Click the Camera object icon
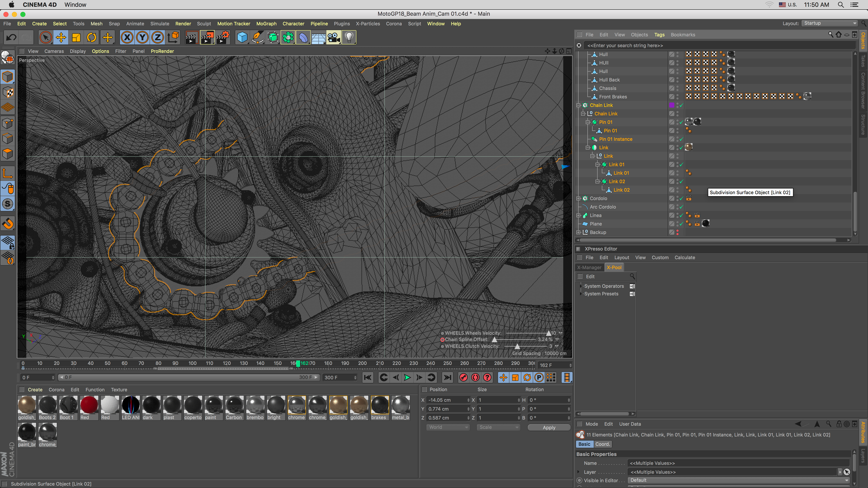The image size is (868, 488). click(x=334, y=37)
